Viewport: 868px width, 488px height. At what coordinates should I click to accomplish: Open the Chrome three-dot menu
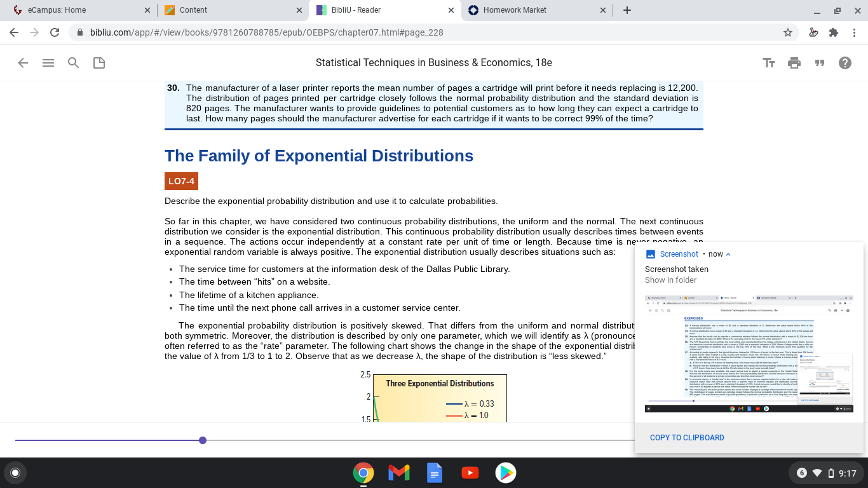(x=855, y=32)
